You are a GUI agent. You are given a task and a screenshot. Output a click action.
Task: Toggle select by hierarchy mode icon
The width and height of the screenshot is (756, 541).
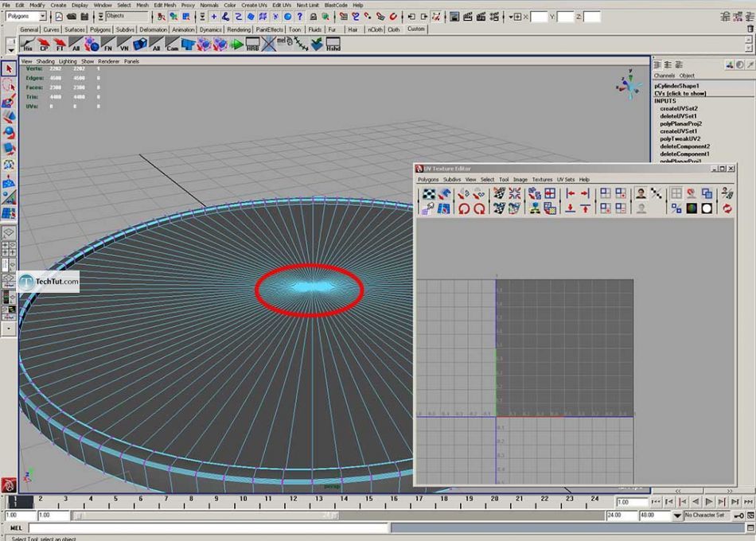(161, 17)
